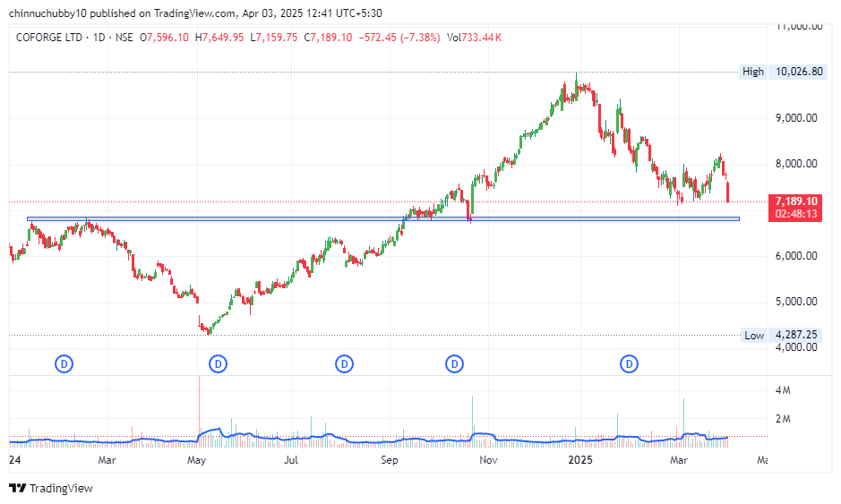This screenshot has height=504, width=841.
Task: Click the 8,000.00 price axis label
Action: pos(796,164)
